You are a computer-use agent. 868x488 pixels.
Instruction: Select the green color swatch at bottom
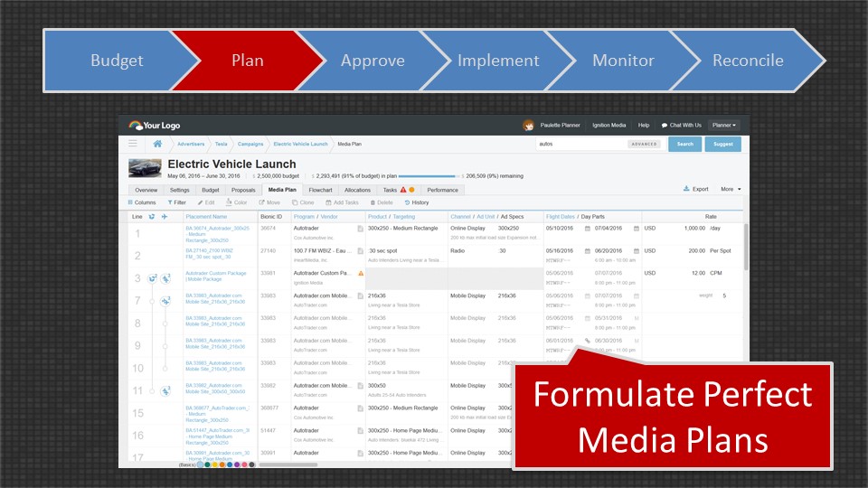(209, 465)
